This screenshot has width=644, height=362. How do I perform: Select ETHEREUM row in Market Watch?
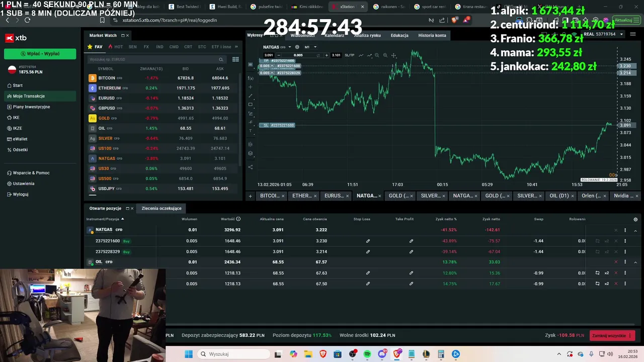click(162, 88)
